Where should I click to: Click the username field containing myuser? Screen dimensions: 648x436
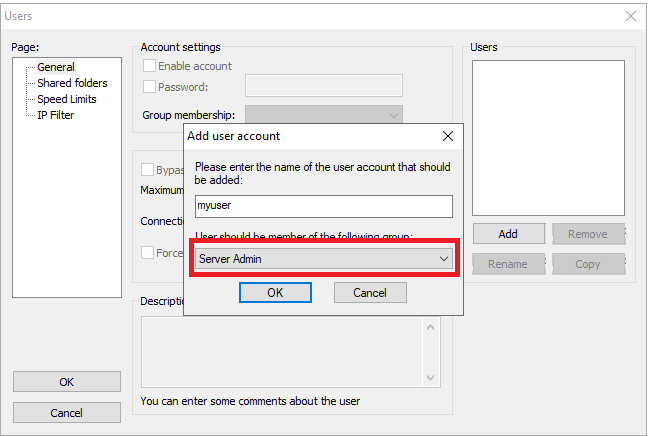(x=323, y=206)
